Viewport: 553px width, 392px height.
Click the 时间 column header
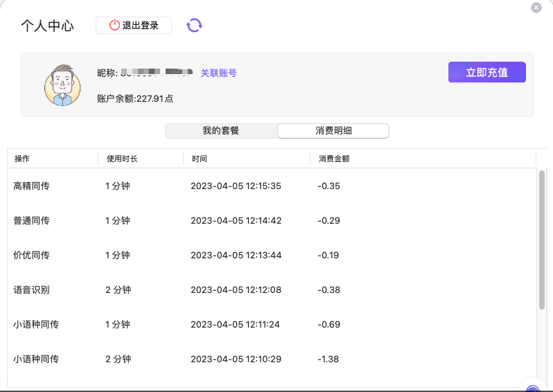(x=200, y=159)
